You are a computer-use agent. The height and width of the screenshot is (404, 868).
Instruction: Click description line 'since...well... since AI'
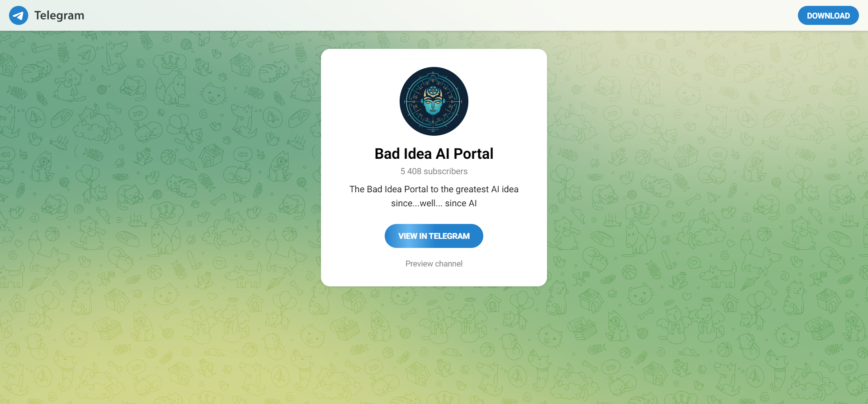pos(434,203)
